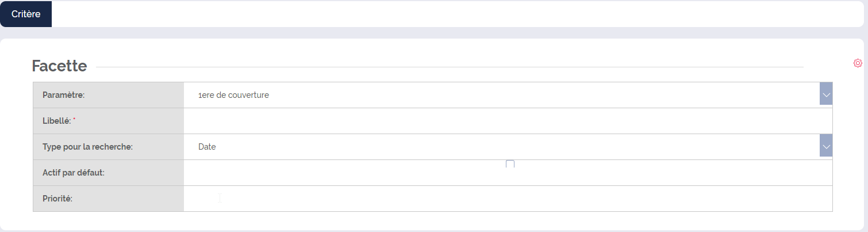Click the empty tab bar beside Critère
This screenshot has height=232, width=868.
point(458,14)
